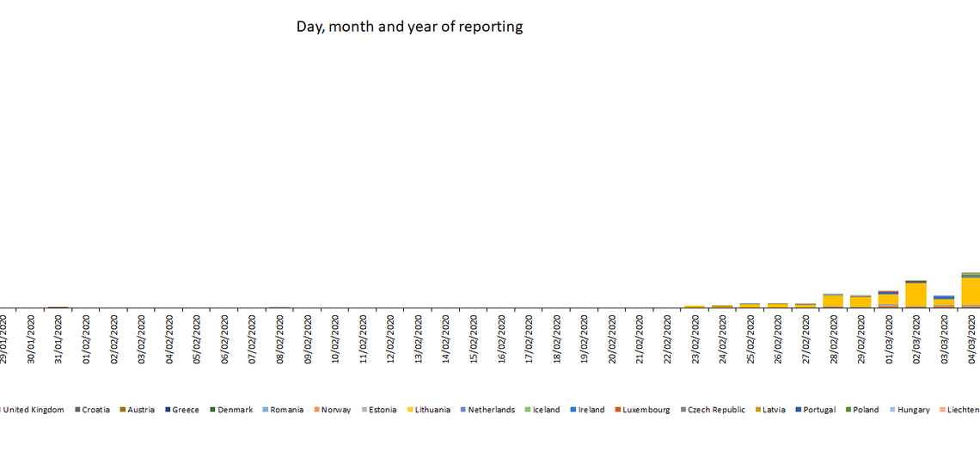The height and width of the screenshot is (451, 980).
Task: Click the stacked bar for 29/02/2020
Action: pyautogui.click(x=861, y=301)
